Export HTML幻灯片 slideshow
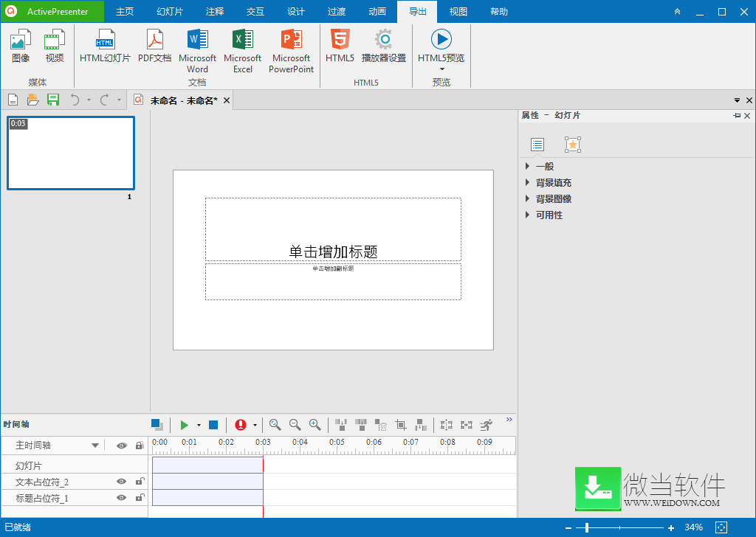756x537 pixels. [105, 46]
